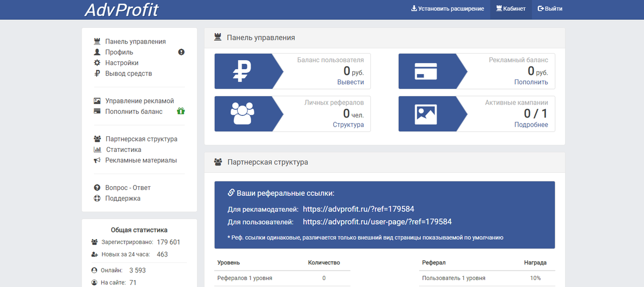The height and width of the screenshot is (287, 644).
Task: Click the gear icon next to Настройки
Action: [97, 63]
